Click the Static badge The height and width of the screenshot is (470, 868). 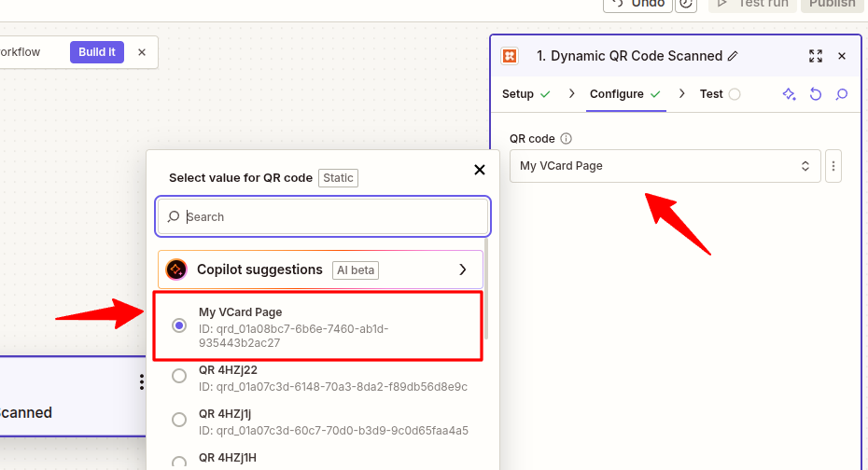click(x=338, y=178)
